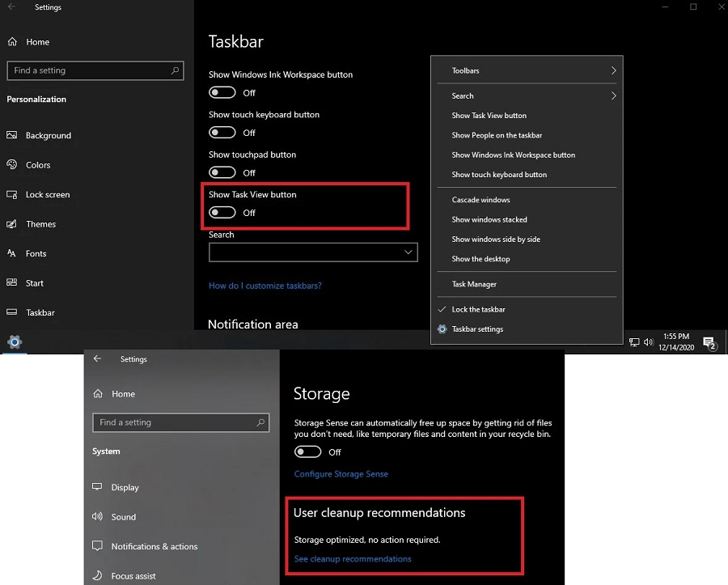The height and width of the screenshot is (585, 728).
Task: Go to Background settings page
Action: [x=49, y=135]
